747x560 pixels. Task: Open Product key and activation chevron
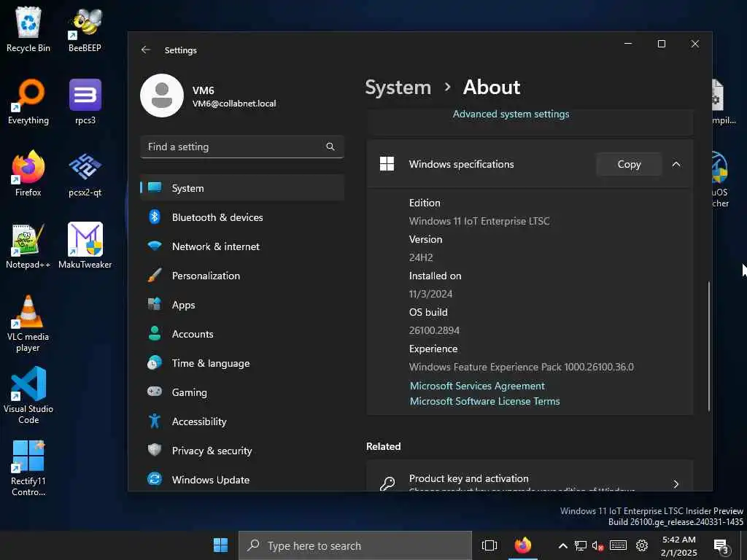coord(676,484)
